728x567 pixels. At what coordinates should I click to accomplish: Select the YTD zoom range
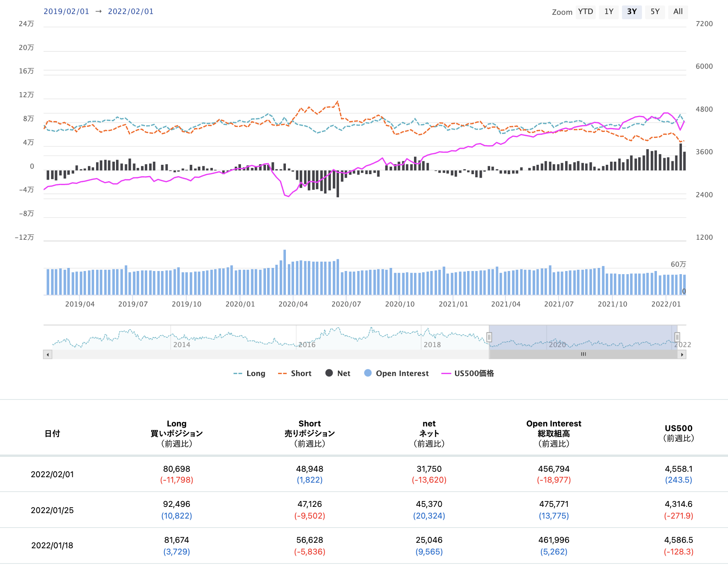pyautogui.click(x=585, y=12)
